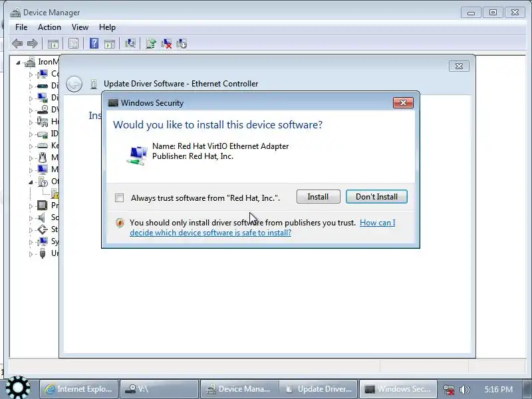
Task: Toggle the Show/Hide Console Tree toolbar icon
Action: pyautogui.click(x=53, y=44)
